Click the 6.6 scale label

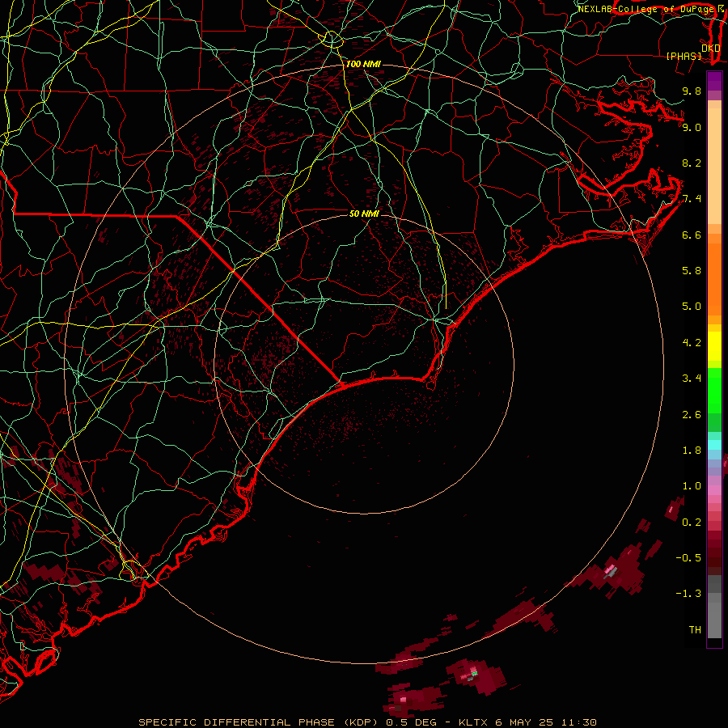692,235
